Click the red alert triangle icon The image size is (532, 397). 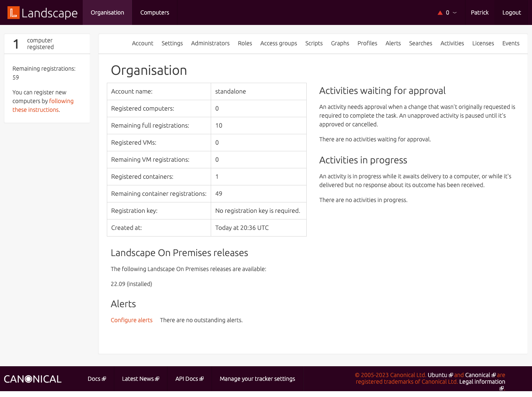(440, 13)
